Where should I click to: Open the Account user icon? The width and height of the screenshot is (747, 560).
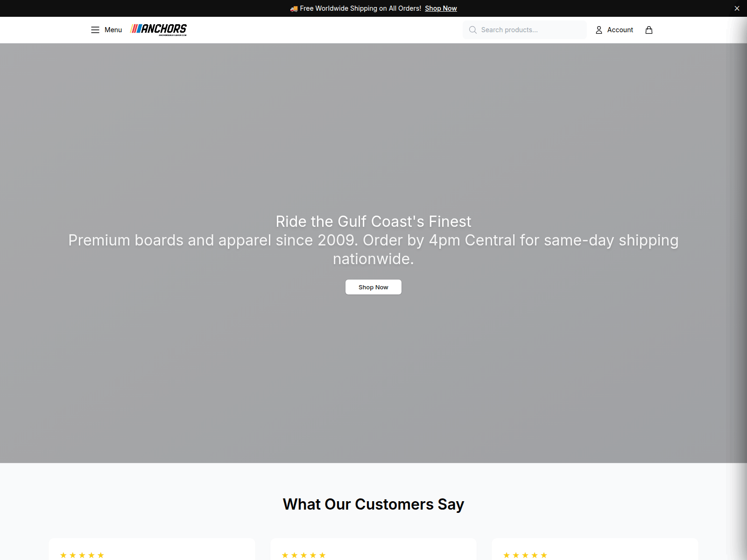click(599, 30)
